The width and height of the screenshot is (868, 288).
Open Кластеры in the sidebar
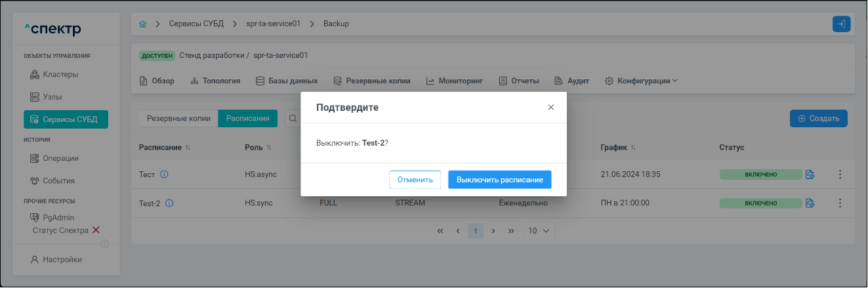coord(60,74)
